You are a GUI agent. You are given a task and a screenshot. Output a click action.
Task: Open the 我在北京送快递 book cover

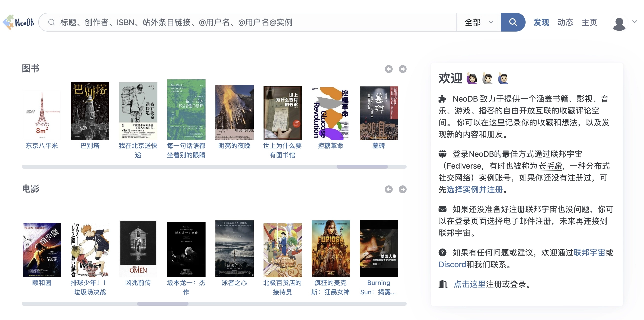click(x=138, y=111)
